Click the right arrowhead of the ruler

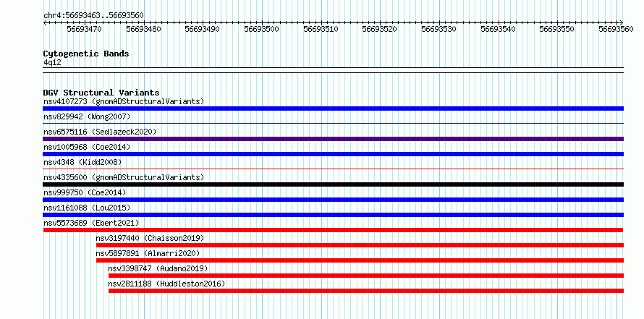(x=622, y=22)
